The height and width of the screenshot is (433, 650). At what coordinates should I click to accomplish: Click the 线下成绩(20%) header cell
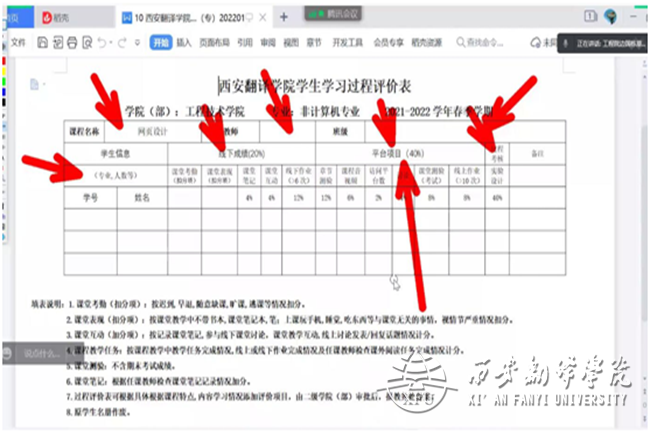(242, 154)
